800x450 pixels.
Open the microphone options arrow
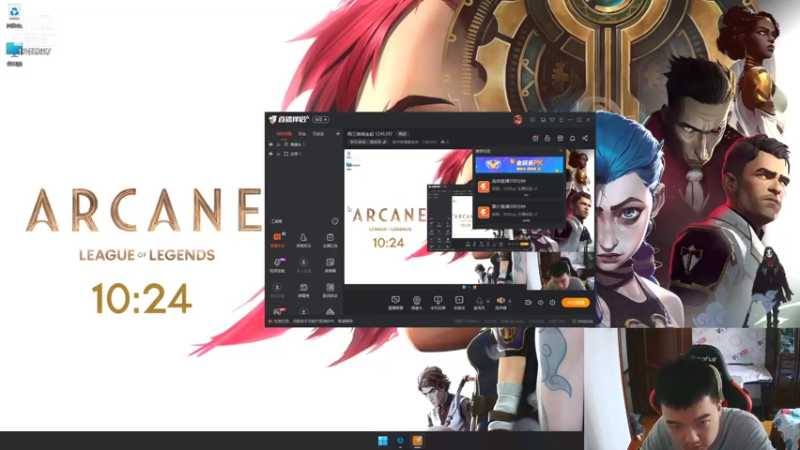488,301
